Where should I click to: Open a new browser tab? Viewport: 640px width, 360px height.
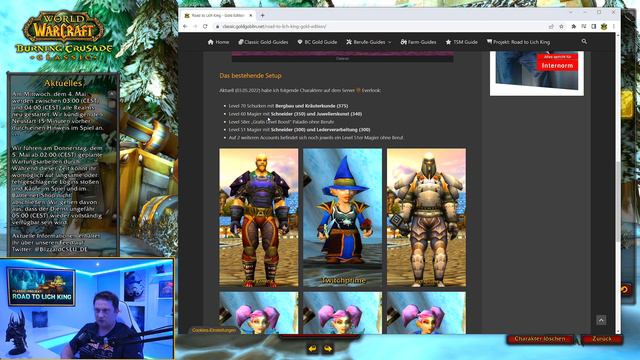262,15
